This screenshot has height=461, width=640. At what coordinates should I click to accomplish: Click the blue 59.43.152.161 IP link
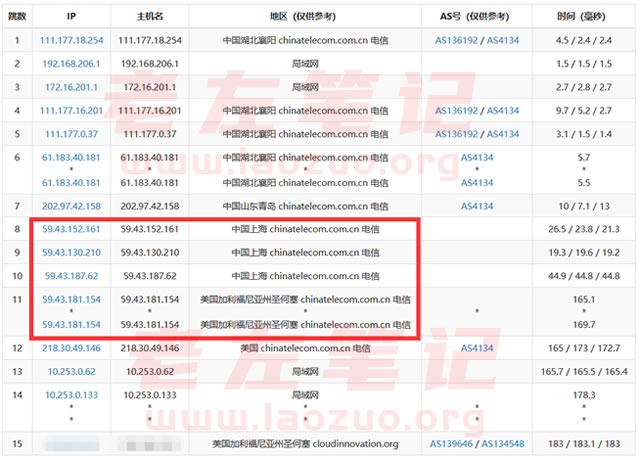tap(71, 229)
